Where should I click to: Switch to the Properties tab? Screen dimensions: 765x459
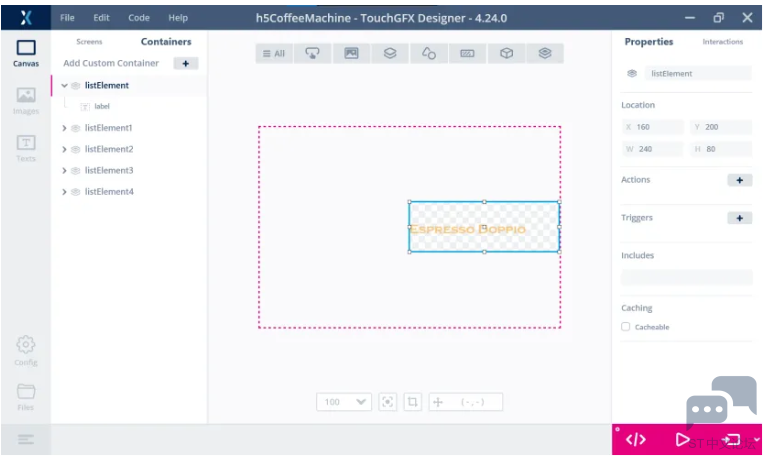tap(648, 42)
